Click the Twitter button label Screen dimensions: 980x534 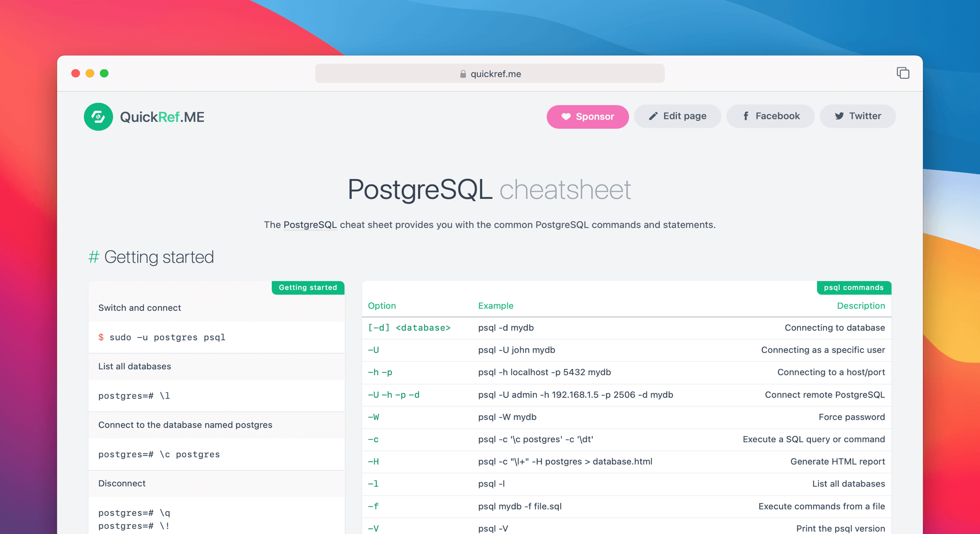coord(865,116)
